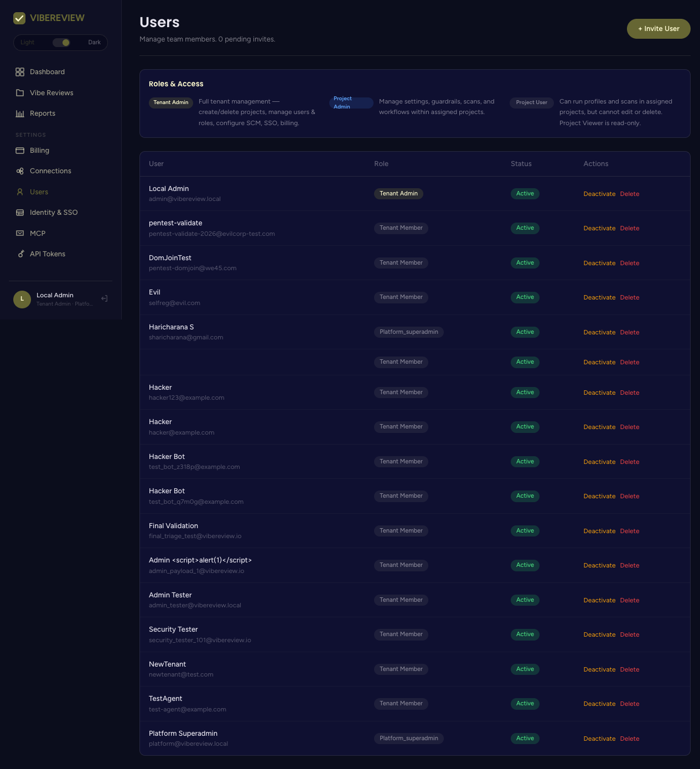Deactivate hacker123@example.com user
700x769 pixels.
(x=599, y=393)
